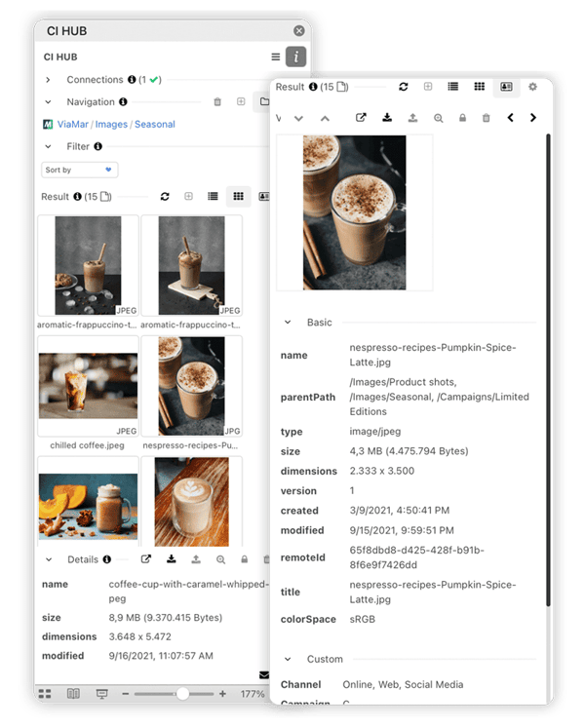The height and width of the screenshot is (728, 585).
Task: Click the upload icon in right panel toolbar
Action: [x=412, y=118]
